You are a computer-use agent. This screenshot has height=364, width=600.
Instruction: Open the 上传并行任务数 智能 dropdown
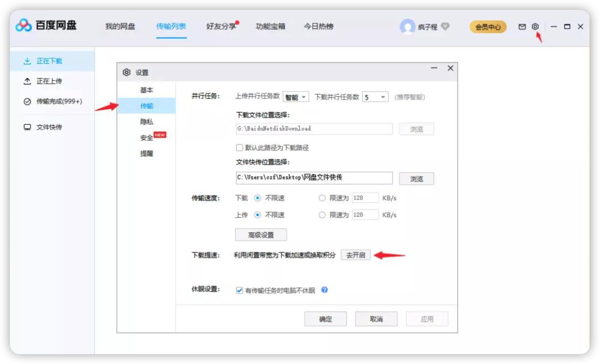[295, 97]
